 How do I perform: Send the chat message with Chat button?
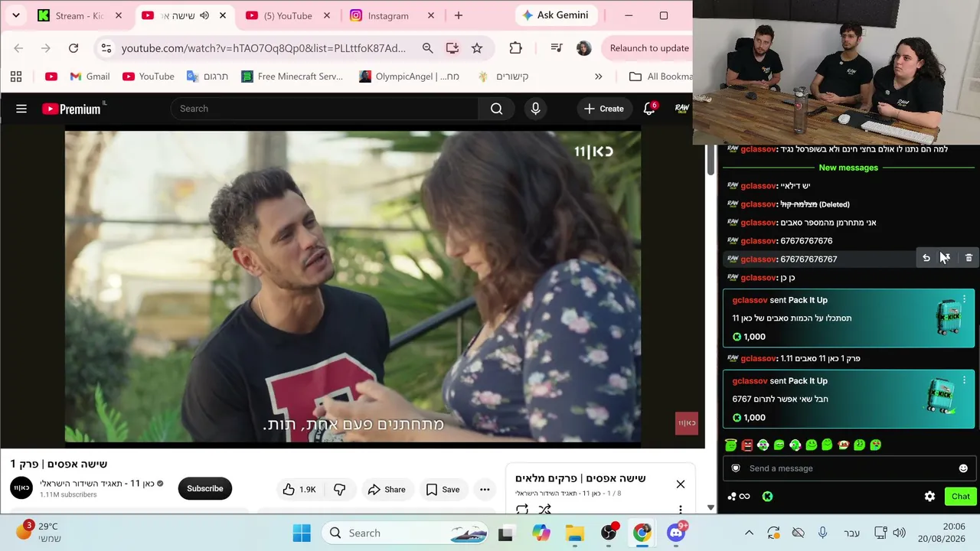point(961,497)
